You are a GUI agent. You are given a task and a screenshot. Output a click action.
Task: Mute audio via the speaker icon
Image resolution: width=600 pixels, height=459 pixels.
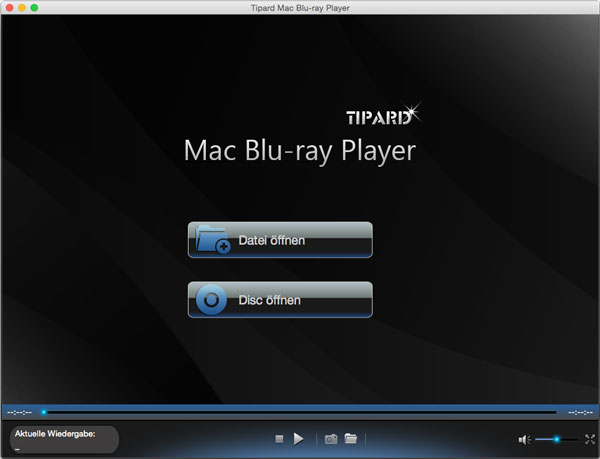point(524,440)
